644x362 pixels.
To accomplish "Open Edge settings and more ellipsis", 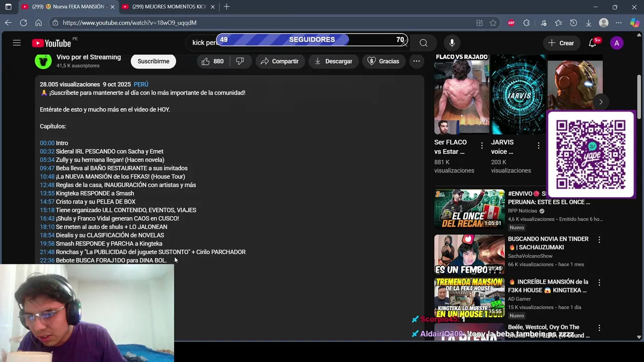I will click(619, 23).
